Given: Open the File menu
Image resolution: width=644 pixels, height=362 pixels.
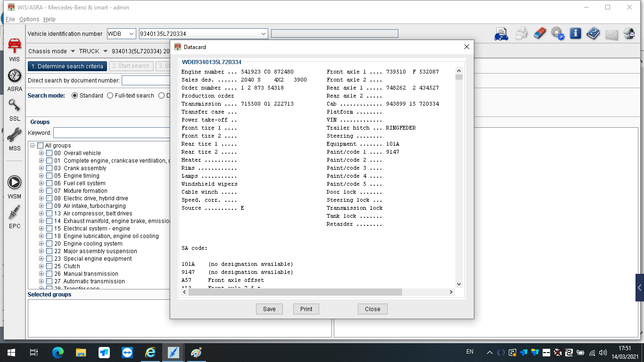Looking at the screenshot, I should click(10, 19).
